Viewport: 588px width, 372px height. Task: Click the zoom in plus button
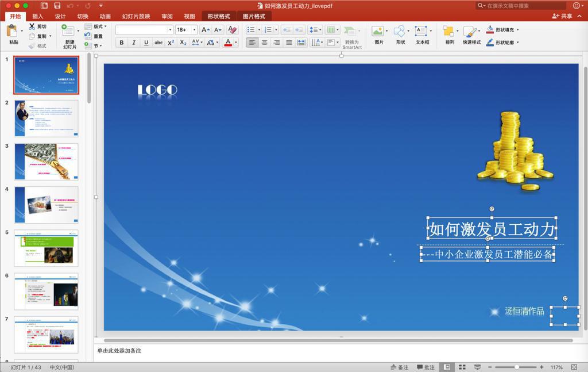[541, 367]
